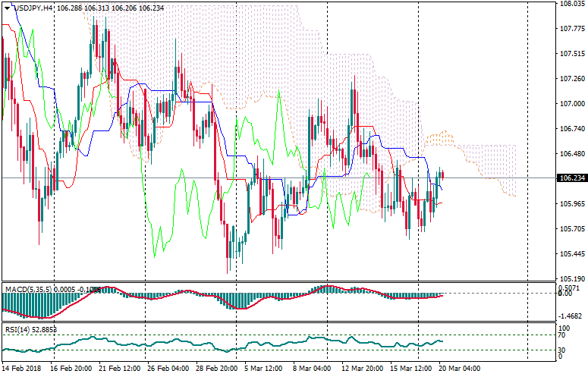Click the 12 Mar 20:00 time label

362,369
